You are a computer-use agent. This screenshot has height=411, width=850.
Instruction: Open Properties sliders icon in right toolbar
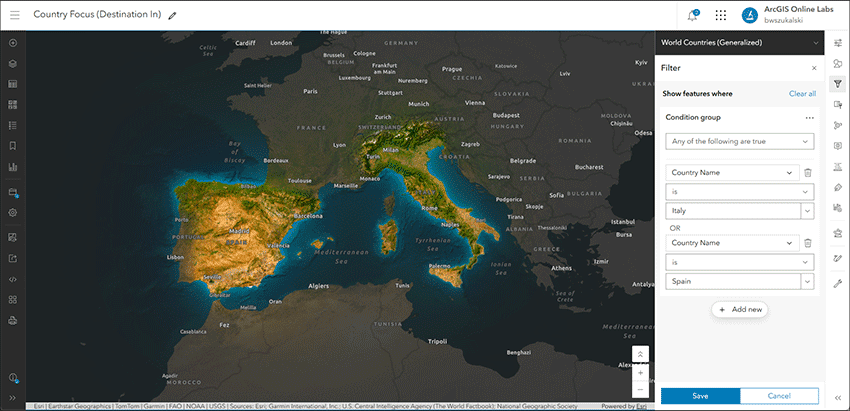pos(838,43)
